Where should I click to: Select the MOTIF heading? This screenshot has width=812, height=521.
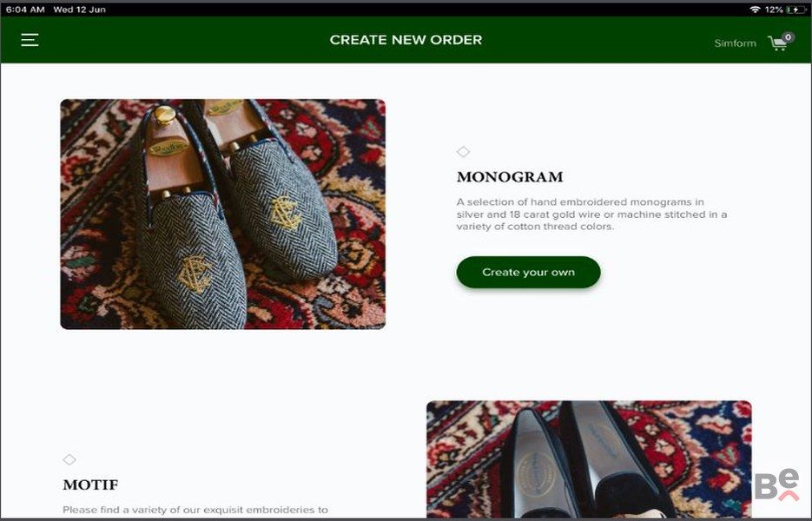(x=90, y=485)
